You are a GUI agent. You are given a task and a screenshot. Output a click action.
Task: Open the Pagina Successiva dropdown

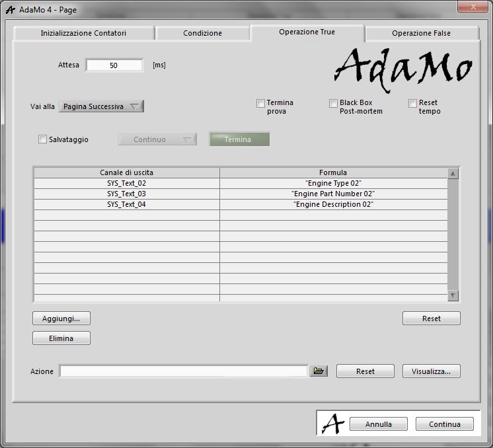101,106
